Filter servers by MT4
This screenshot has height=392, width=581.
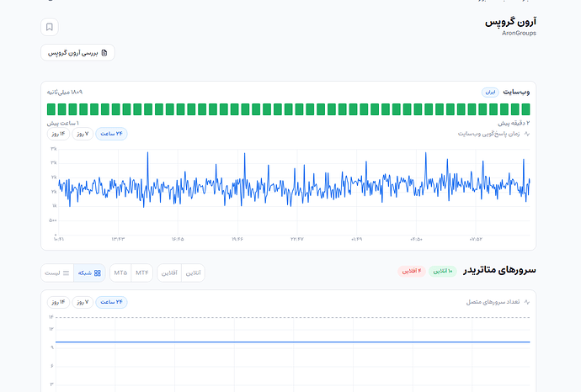pos(142,273)
